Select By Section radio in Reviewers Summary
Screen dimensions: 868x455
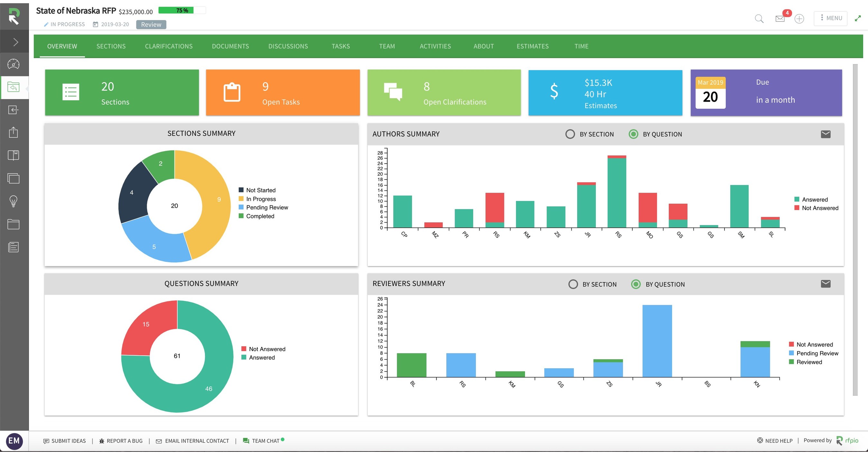point(573,284)
